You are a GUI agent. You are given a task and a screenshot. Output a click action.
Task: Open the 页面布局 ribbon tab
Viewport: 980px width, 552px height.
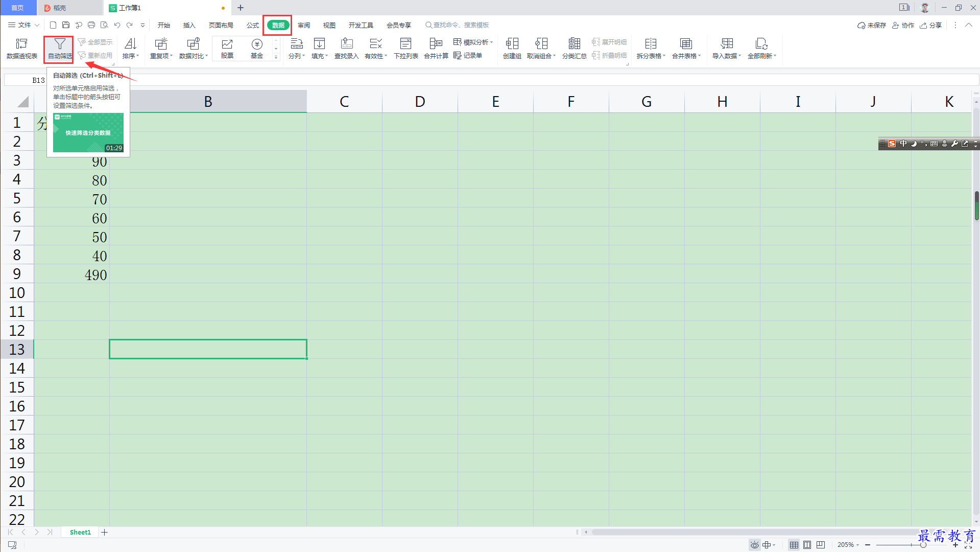tap(221, 25)
